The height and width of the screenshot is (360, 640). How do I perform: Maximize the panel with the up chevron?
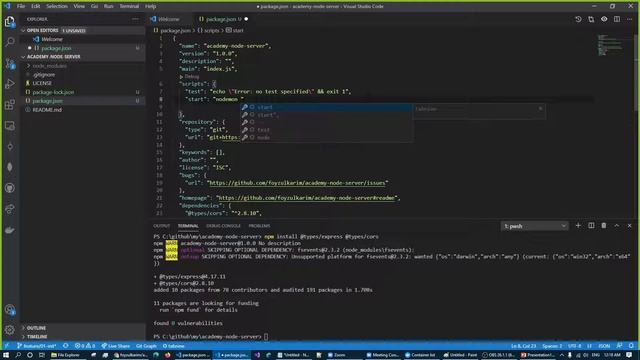point(617,226)
